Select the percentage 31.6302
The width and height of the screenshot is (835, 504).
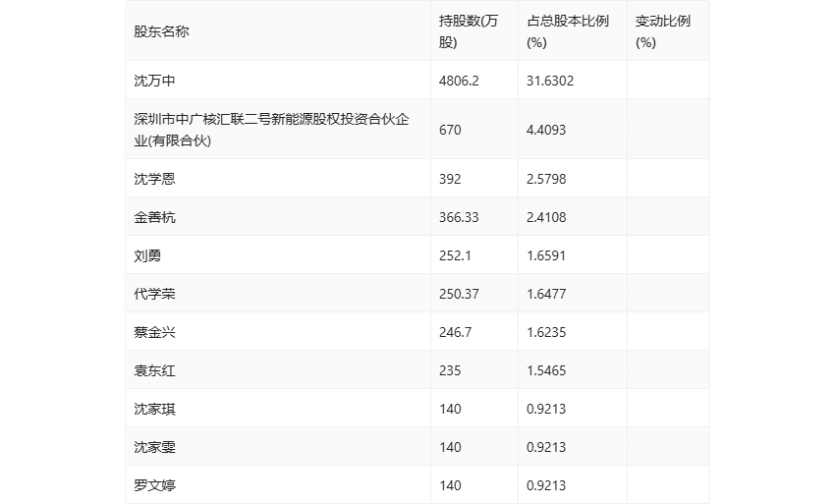tap(550, 81)
